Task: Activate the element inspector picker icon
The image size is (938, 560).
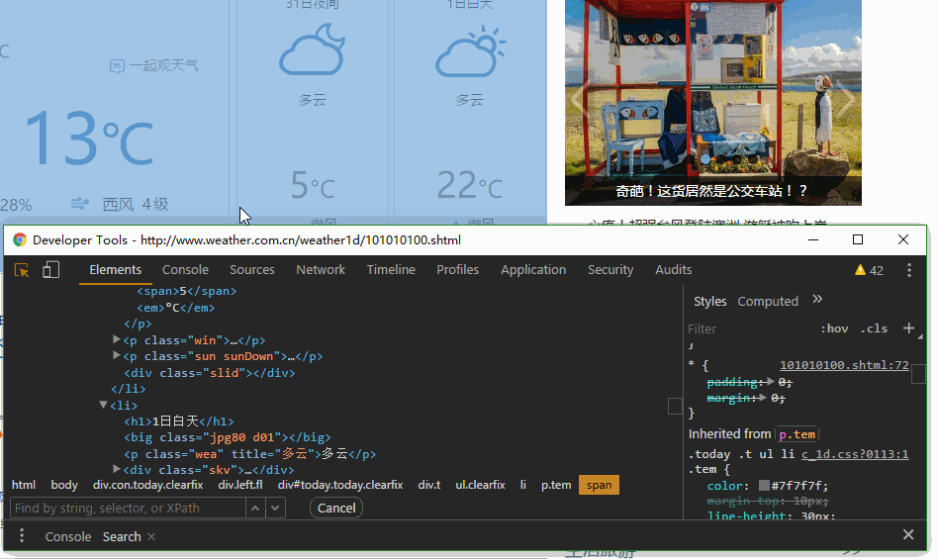Action: click(x=22, y=270)
